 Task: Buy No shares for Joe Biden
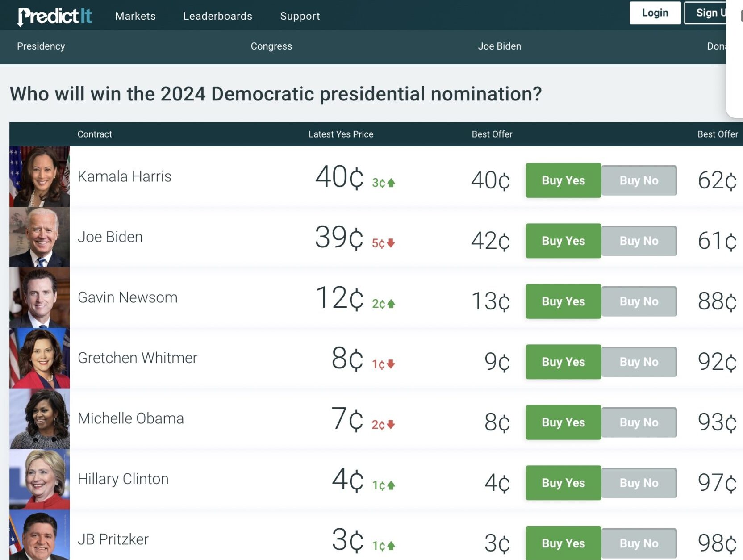639,241
